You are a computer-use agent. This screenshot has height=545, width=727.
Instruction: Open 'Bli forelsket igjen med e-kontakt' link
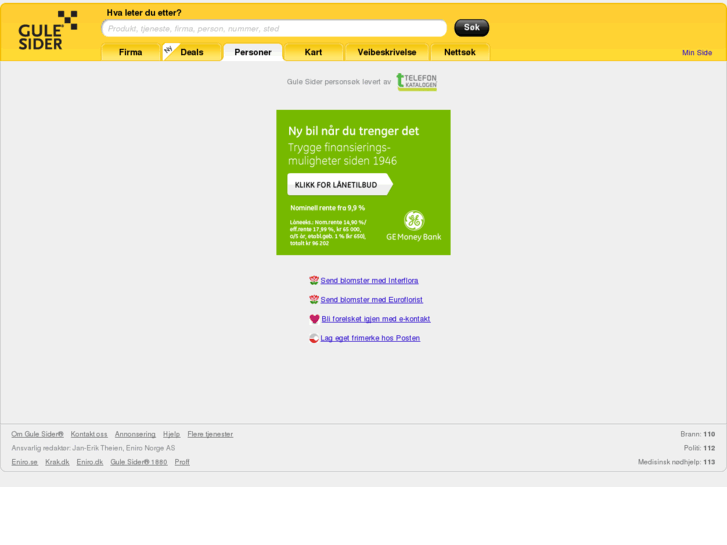pos(376,319)
